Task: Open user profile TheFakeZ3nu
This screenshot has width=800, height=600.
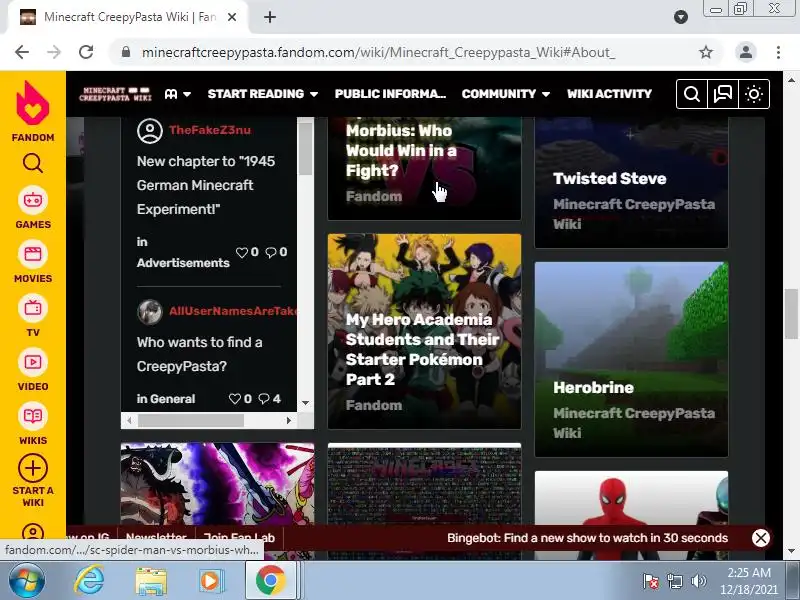Action: 210,130
